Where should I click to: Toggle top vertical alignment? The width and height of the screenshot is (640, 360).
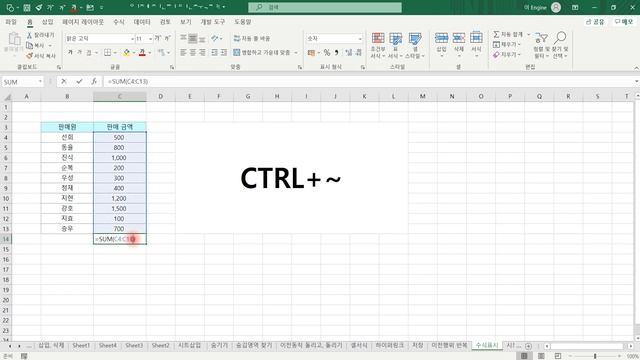pyautogui.click(x=184, y=38)
